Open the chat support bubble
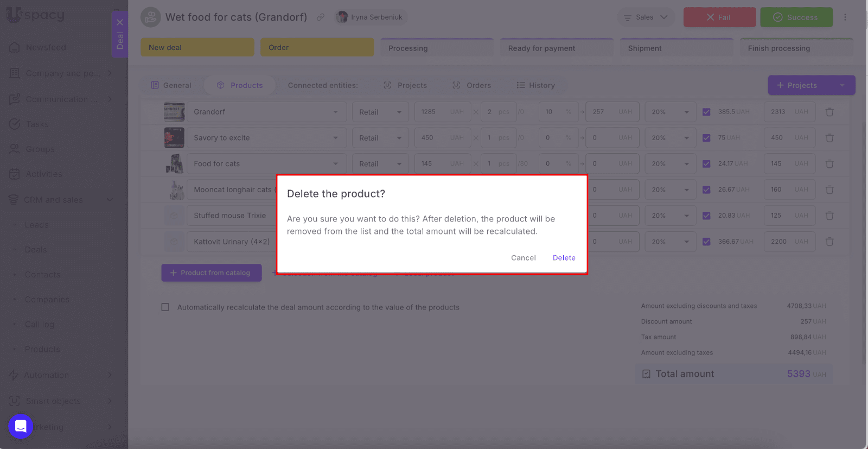The image size is (868, 449). 21,426
